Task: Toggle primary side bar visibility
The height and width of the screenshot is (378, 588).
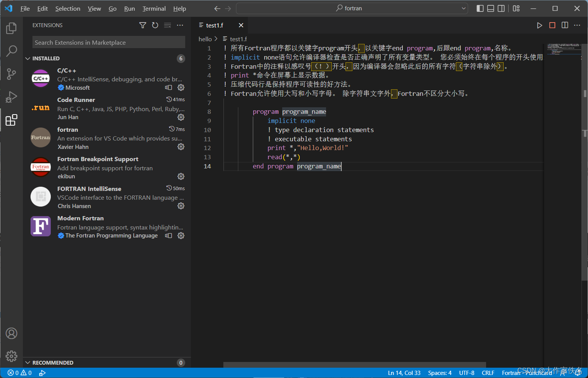Action: [480, 8]
